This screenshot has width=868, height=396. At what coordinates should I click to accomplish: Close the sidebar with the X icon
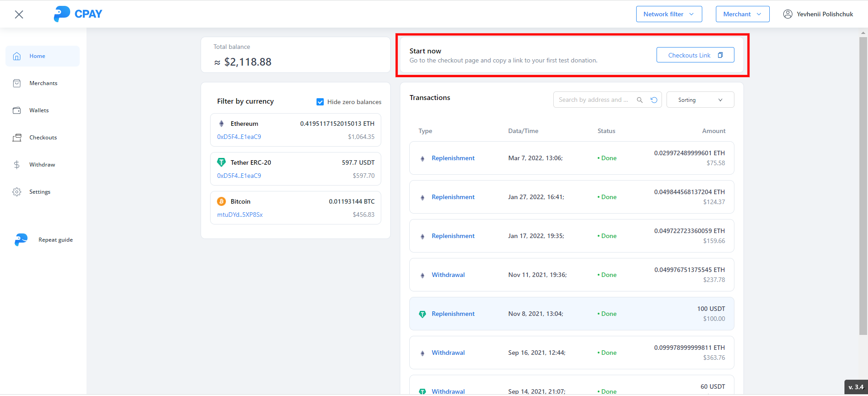19,14
